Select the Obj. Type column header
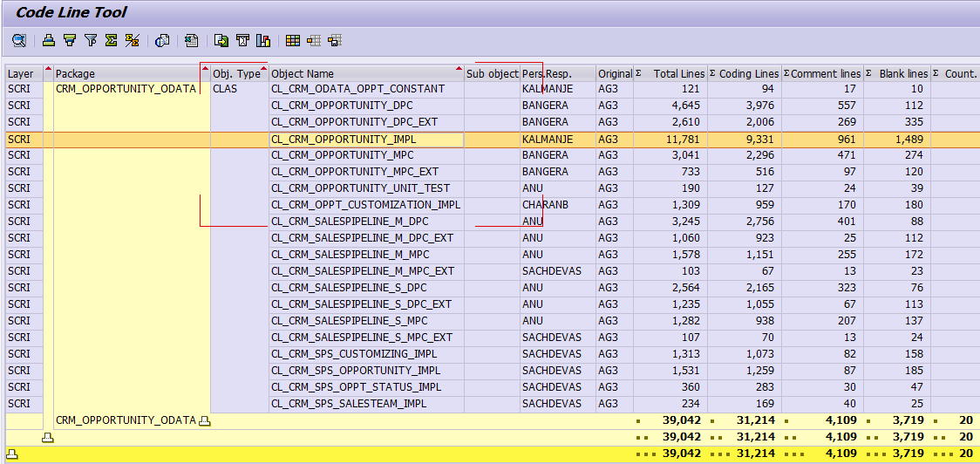Screen dimensions: 980x464 pyautogui.click(x=240, y=74)
